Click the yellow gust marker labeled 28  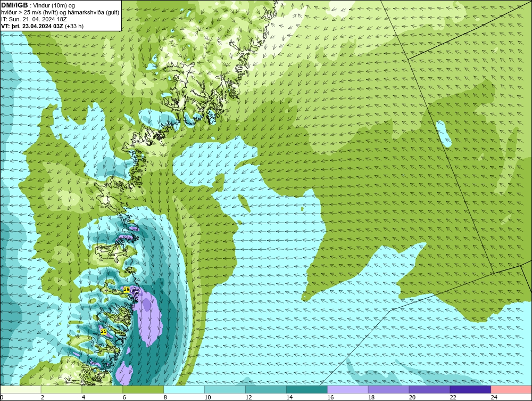tap(127, 289)
